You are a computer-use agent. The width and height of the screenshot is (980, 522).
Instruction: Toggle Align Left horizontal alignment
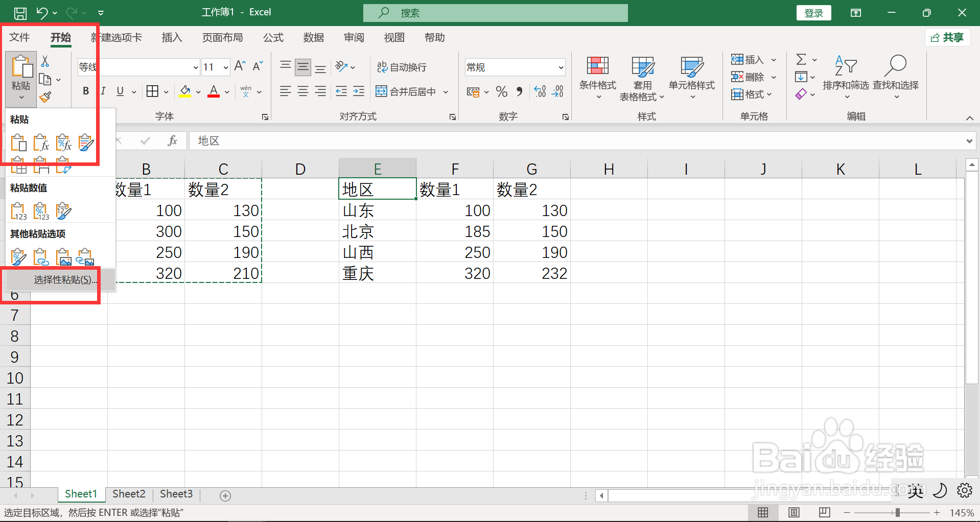tap(285, 92)
